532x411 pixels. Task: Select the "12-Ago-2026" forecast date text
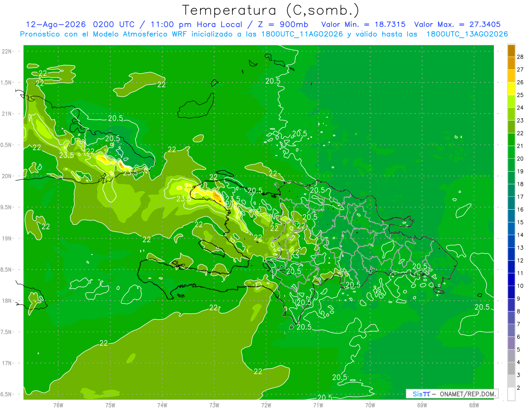tap(56, 24)
